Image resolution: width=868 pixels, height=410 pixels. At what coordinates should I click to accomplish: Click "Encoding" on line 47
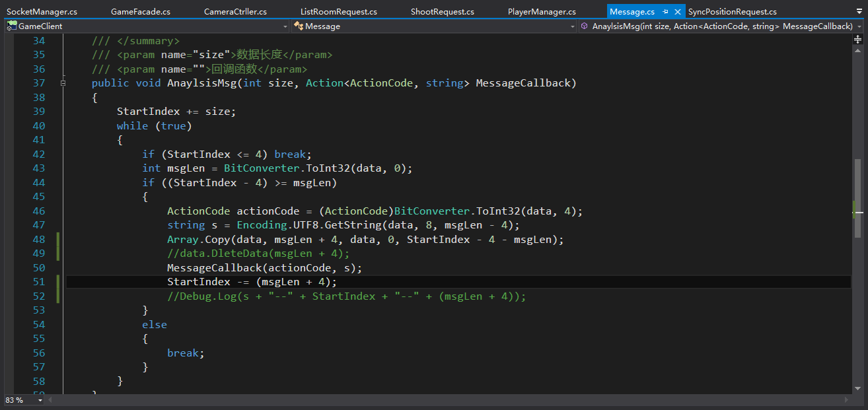pyautogui.click(x=262, y=225)
